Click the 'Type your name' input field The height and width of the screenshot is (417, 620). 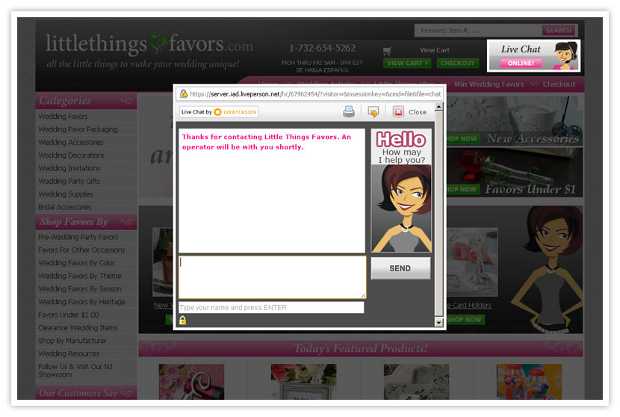coord(271,307)
